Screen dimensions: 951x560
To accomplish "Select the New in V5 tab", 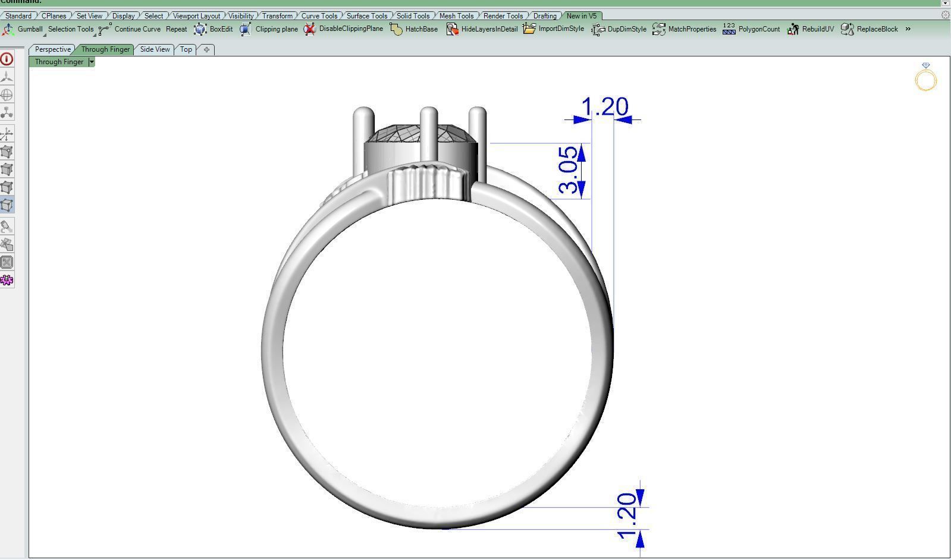I will [582, 16].
